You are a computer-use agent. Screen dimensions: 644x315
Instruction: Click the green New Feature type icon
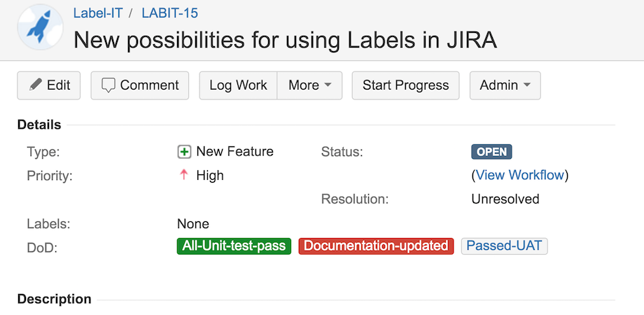[184, 152]
